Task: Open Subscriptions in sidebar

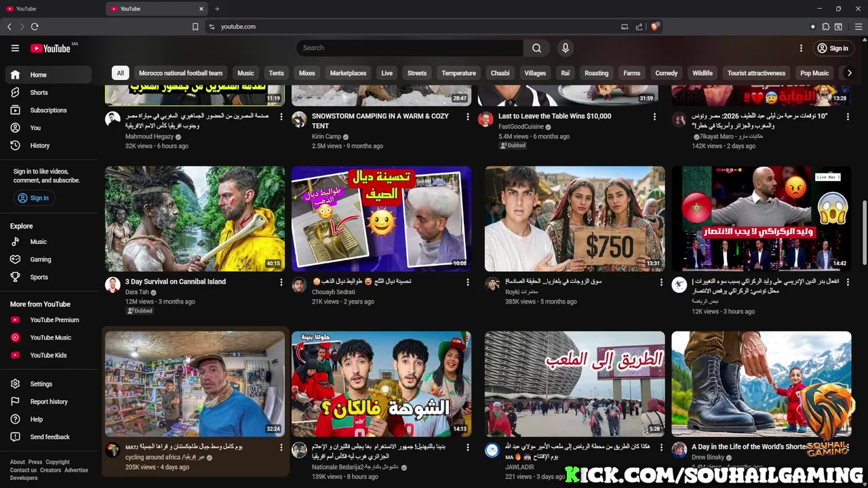Action: (x=48, y=110)
